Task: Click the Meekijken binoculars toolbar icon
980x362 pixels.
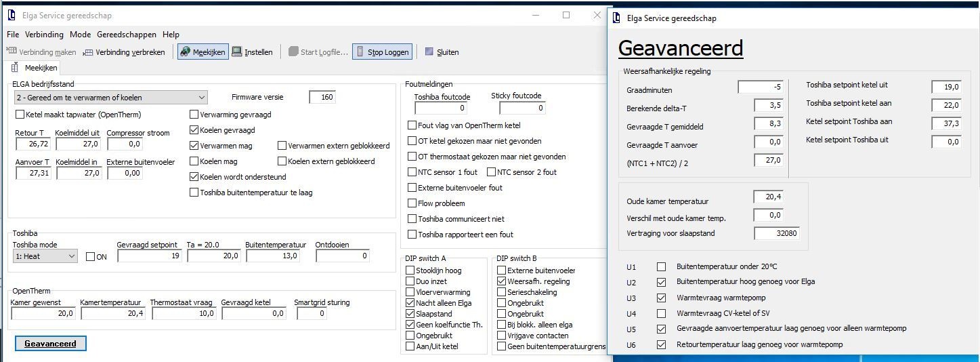Action: click(186, 52)
